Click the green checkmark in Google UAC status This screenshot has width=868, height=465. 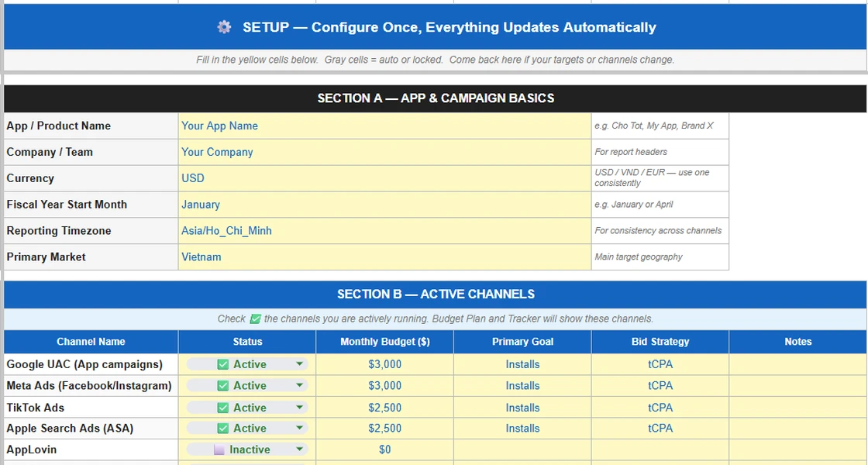tap(222, 364)
